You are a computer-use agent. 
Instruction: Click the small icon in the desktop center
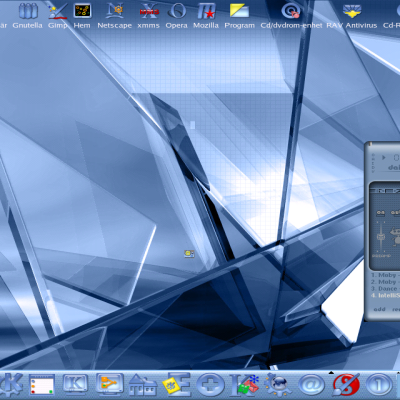click(189, 254)
